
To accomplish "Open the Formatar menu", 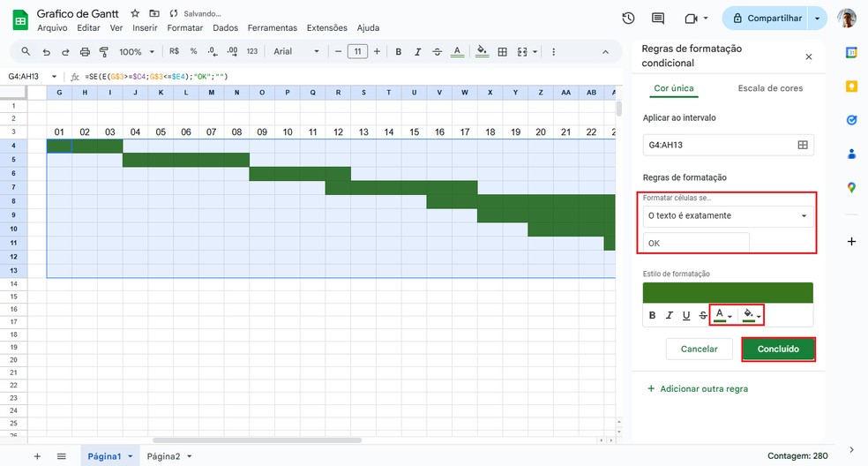I will pyautogui.click(x=185, y=27).
